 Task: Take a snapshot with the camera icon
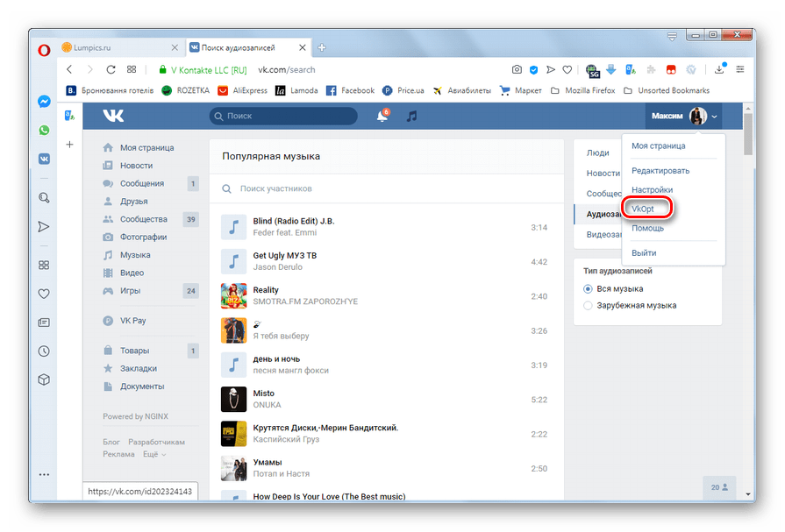(x=517, y=69)
